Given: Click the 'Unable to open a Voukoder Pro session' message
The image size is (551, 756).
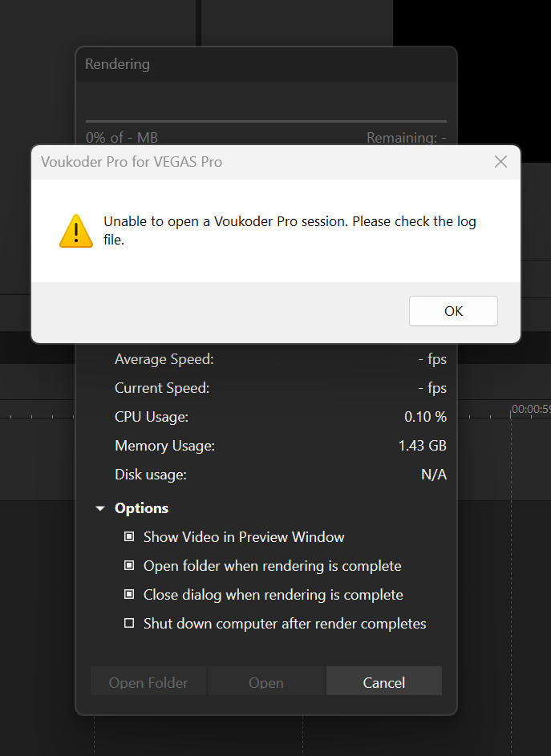Looking at the screenshot, I should [x=290, y=230].
